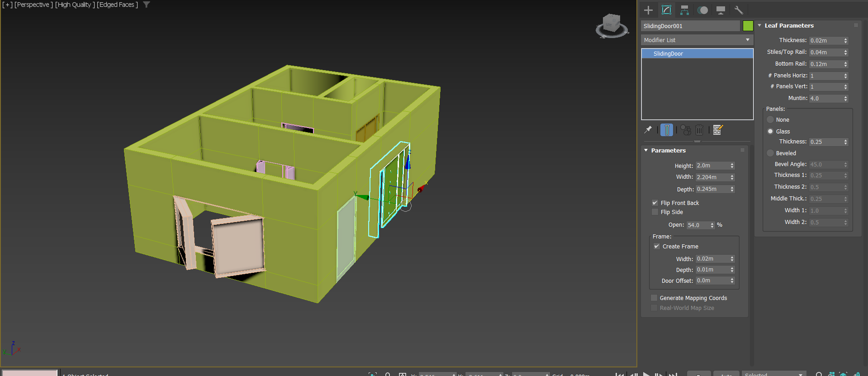The height and width of the screenshot is (376, 868).
Task: Collapse the Leaf Parameters rollout
Action: click(x=759, y=25)
